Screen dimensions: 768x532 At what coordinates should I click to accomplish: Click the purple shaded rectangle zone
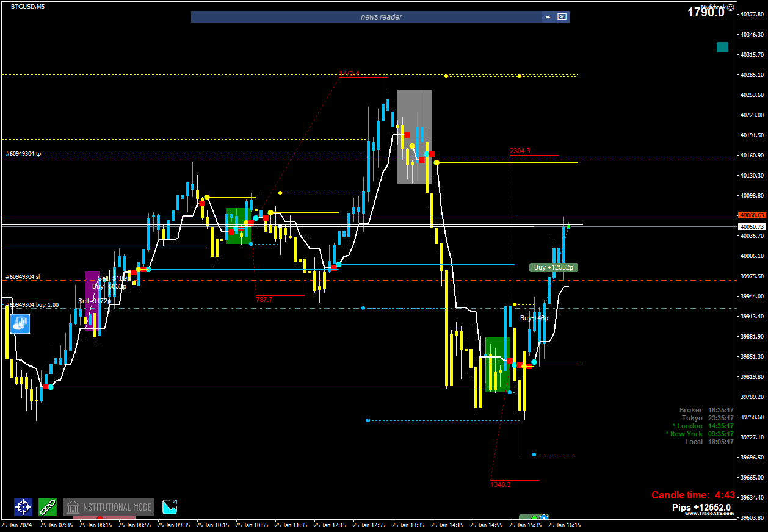(92, 300)
